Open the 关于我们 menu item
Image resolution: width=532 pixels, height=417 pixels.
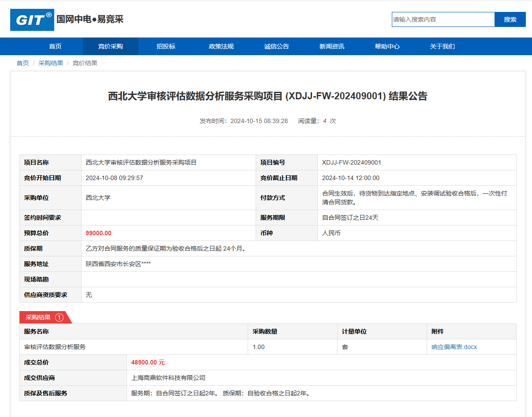[443, 46]
